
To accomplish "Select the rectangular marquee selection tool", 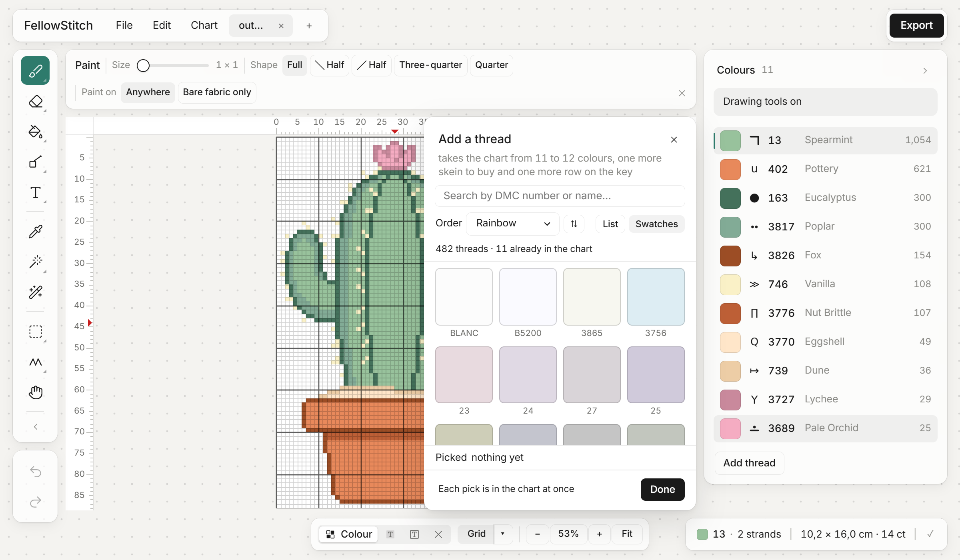I will [35, 332].
